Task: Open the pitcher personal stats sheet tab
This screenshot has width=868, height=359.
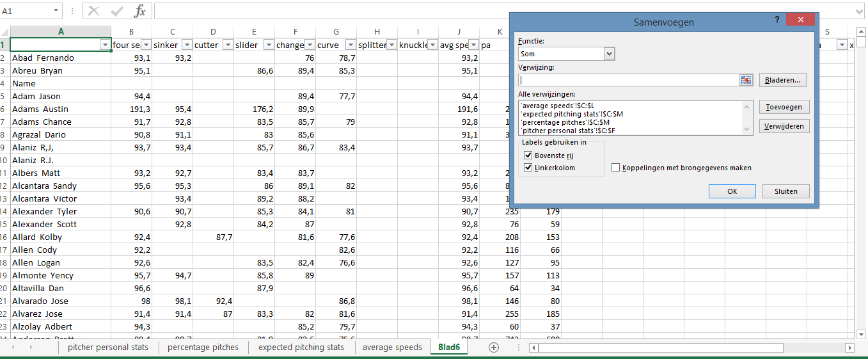Action: tap(108, 347)
